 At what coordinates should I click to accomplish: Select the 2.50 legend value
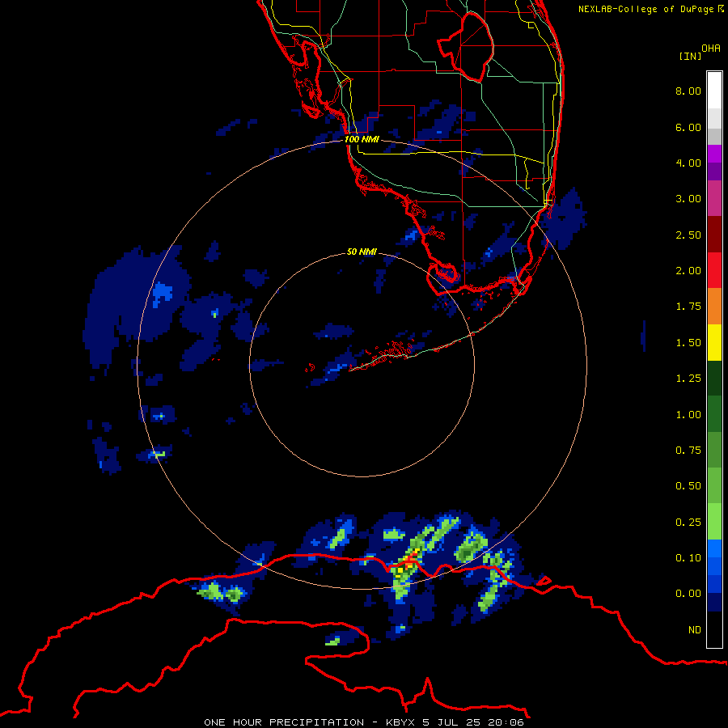[x=688, y=235]
